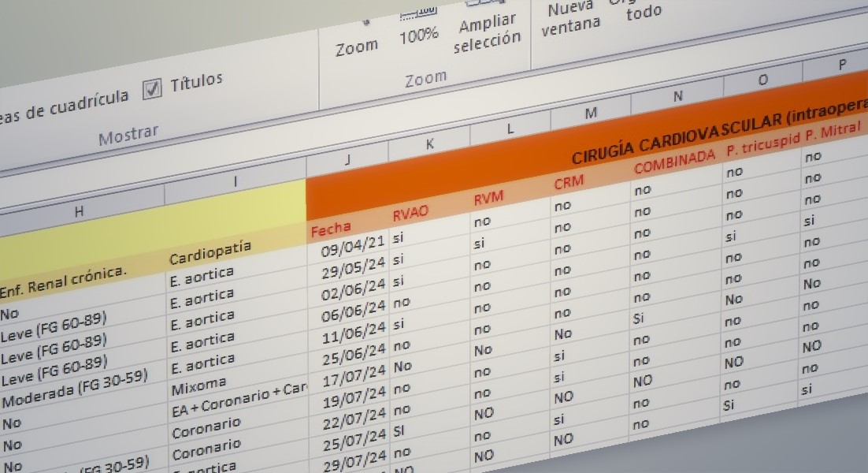Select date cell 02/06/24
Viewport: 868px width, 473px height.
point(353,289)
